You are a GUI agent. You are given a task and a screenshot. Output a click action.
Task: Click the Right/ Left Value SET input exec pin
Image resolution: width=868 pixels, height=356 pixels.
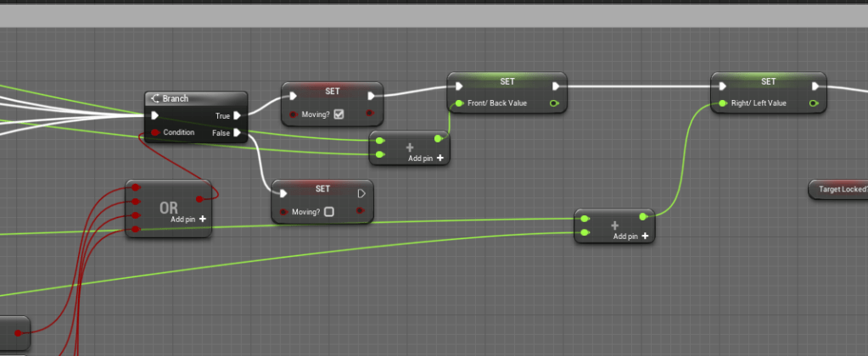721,86
